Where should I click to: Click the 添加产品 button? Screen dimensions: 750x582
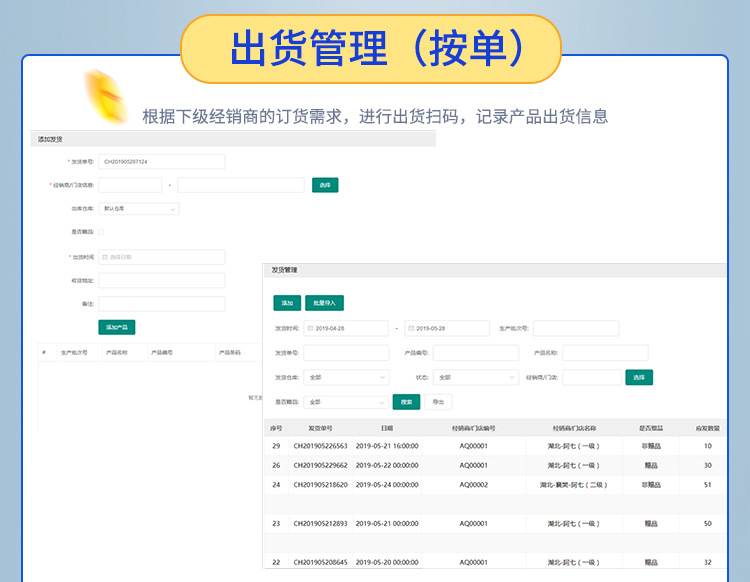point(117,328)
